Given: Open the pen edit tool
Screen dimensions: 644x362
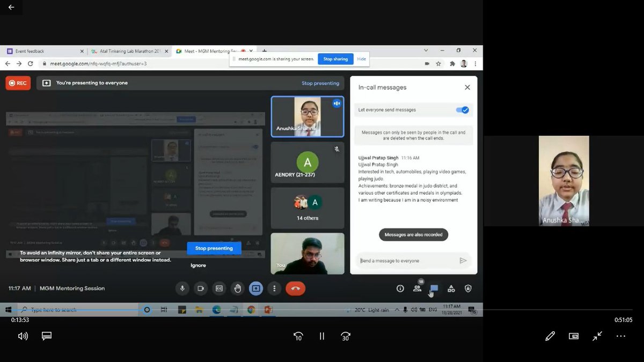Looking at the screenshot, I should pyautogui.click(x=550, y=336).
